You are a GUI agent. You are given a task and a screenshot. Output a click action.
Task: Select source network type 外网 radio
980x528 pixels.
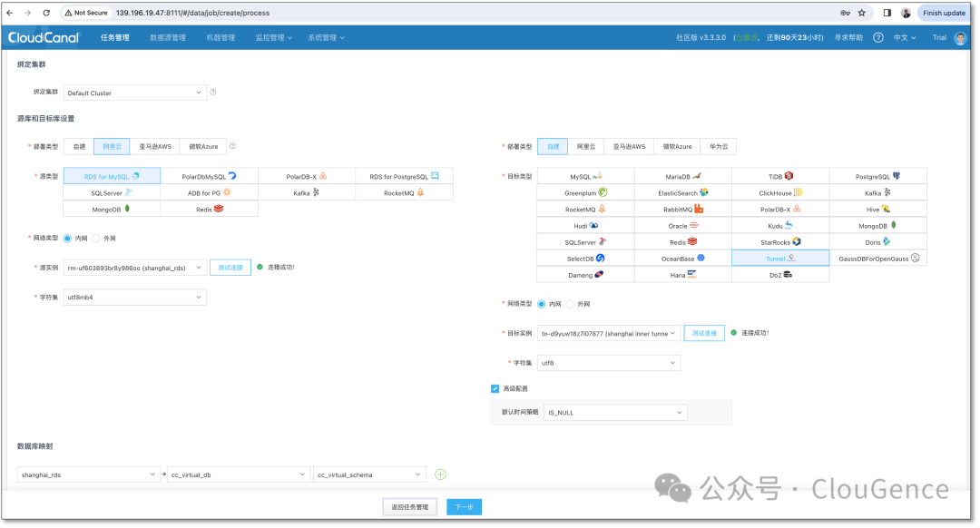tap(95, 238)
